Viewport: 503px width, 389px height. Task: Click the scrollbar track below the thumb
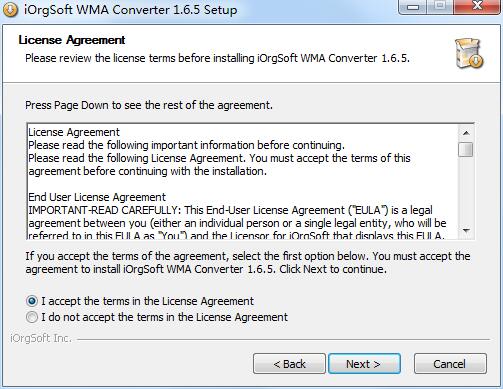click(466, 190)
